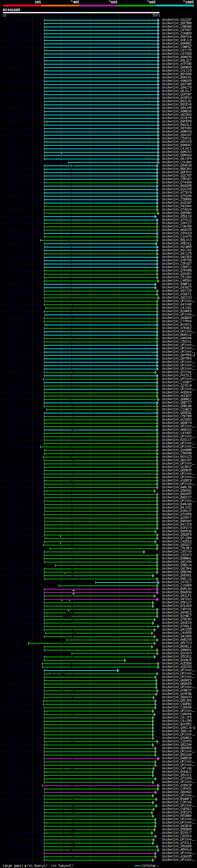This screenshot has height=868, width=197.
Task: Select the UniRef100_A6N835 label
Action: pos(177,57)
